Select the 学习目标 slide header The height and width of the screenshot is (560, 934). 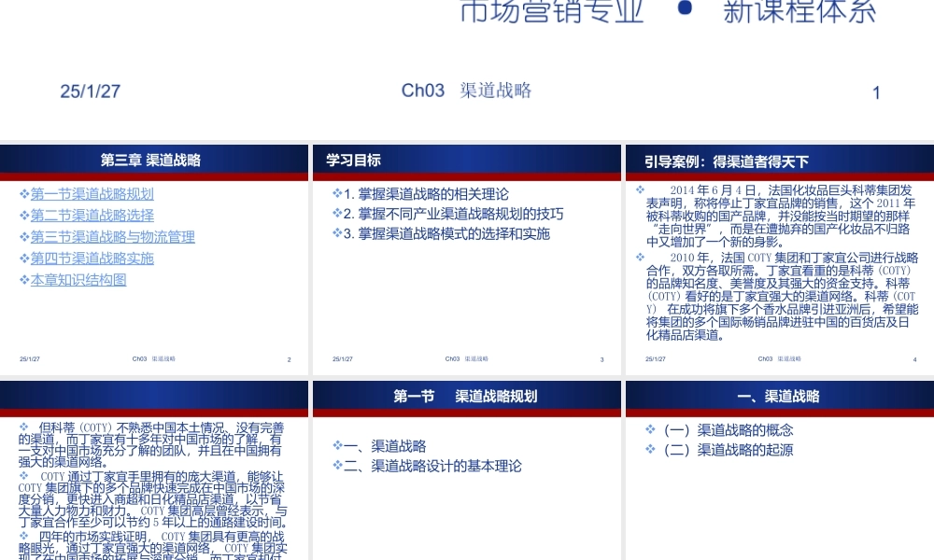tap(352, 161)
